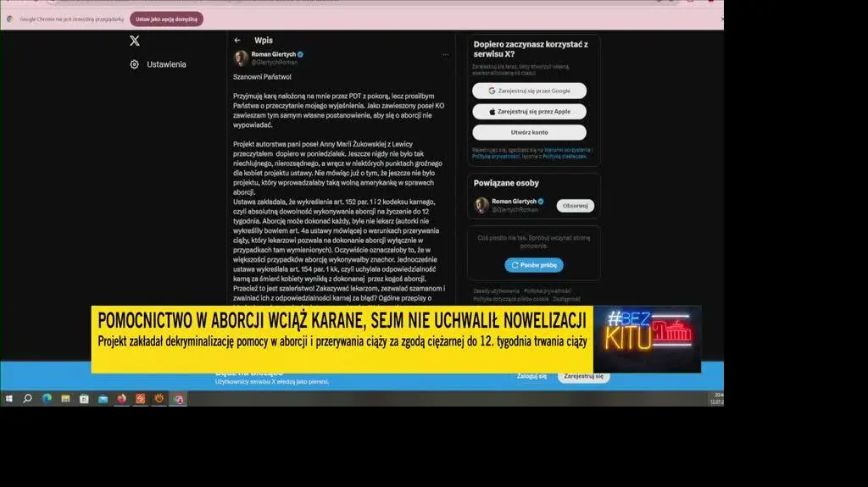The image size is (868, 487).
Task: Open Windows taskbar search
Action: click(27, 398)
